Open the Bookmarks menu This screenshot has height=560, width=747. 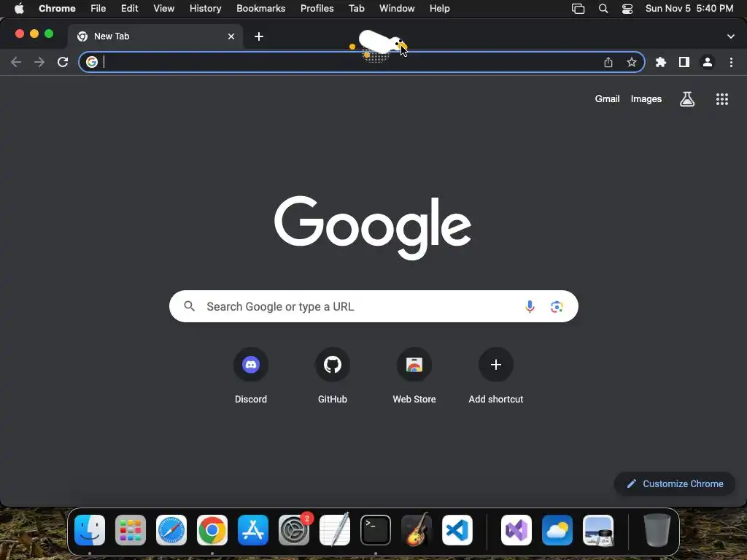260,9
